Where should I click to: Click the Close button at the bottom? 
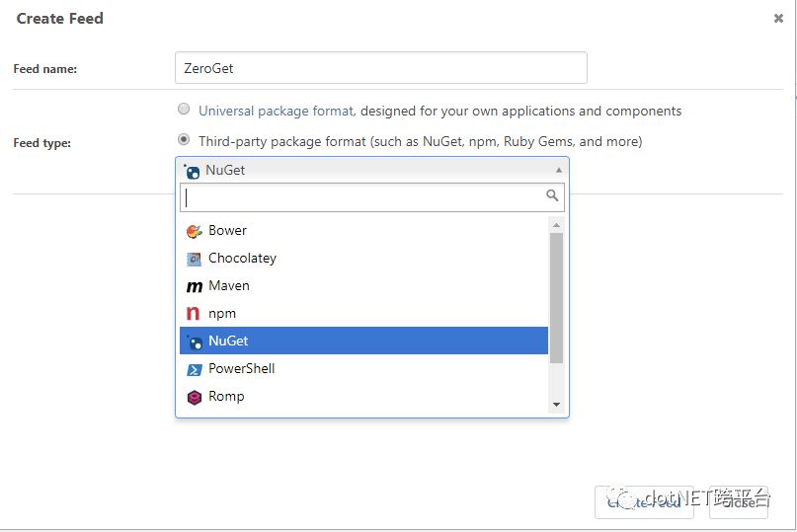pos(738,502)
